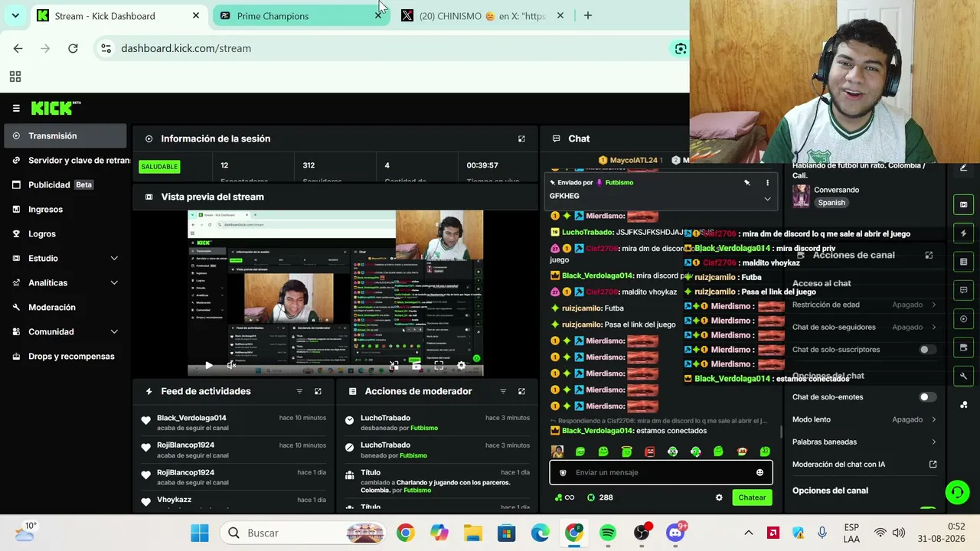Switch to the Prime Champions tab

[300, 15]
